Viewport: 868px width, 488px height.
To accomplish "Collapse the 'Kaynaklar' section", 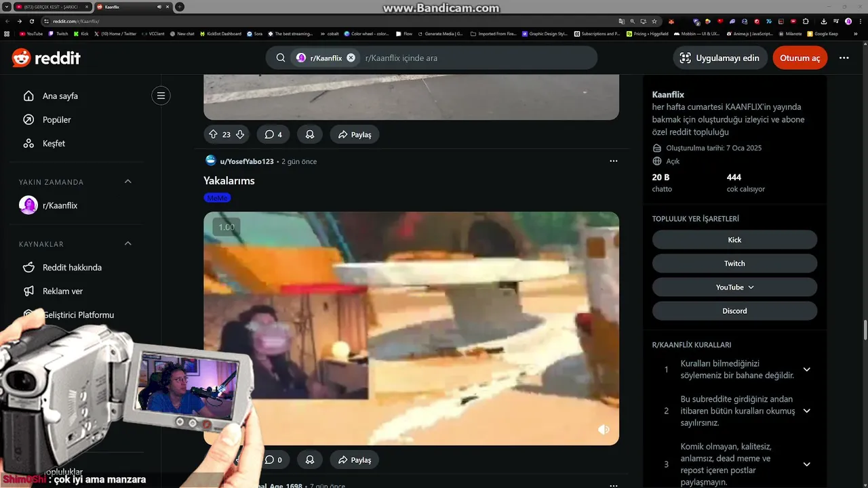I will point(127,243).
